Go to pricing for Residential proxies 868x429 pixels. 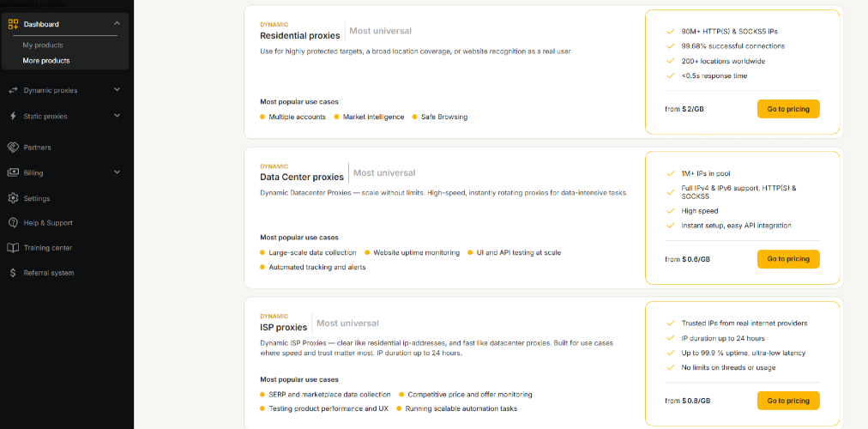[788, 109]
